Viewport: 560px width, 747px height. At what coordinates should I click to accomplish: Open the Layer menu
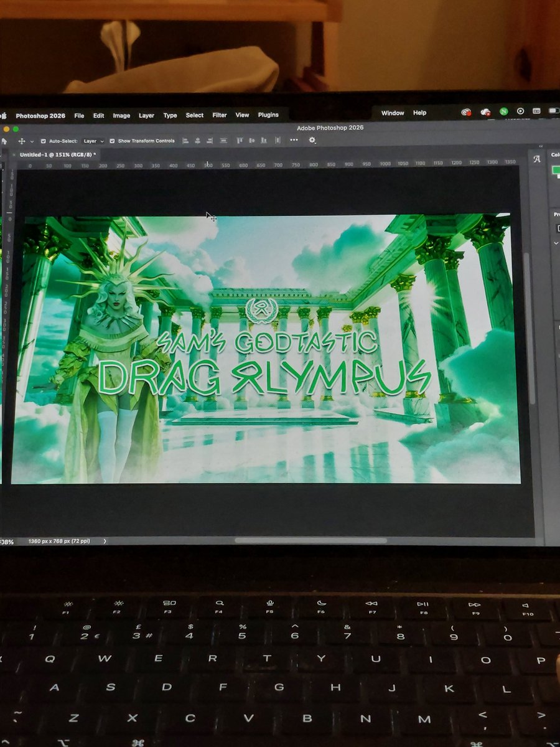point(147,116)
